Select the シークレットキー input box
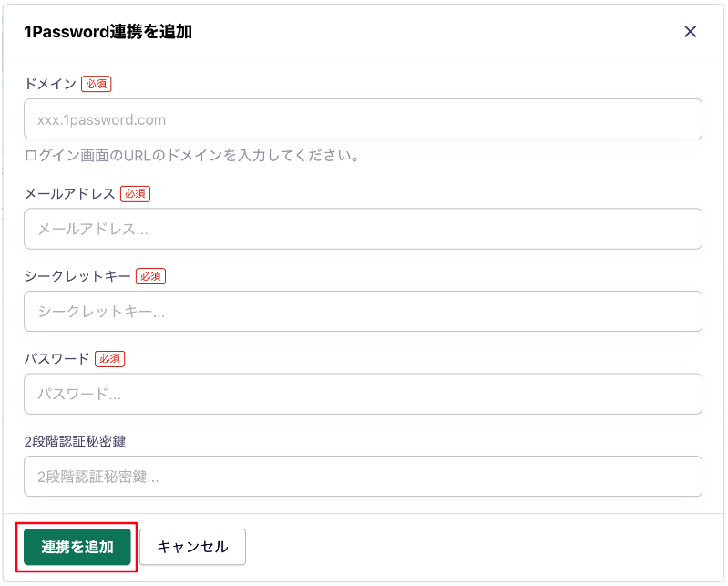Viewport: 728px width, 586px height. (x=363, y=311)
